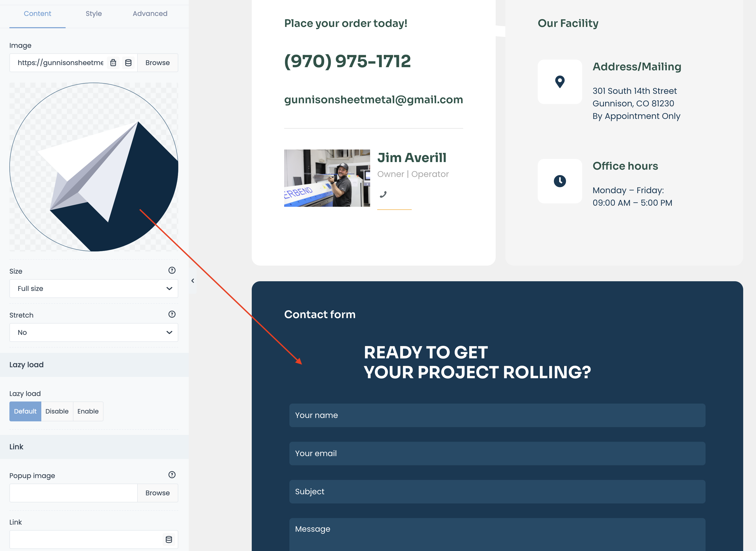
Task: Click the save/database icon next to image URL
Action: tap(129, 63)
